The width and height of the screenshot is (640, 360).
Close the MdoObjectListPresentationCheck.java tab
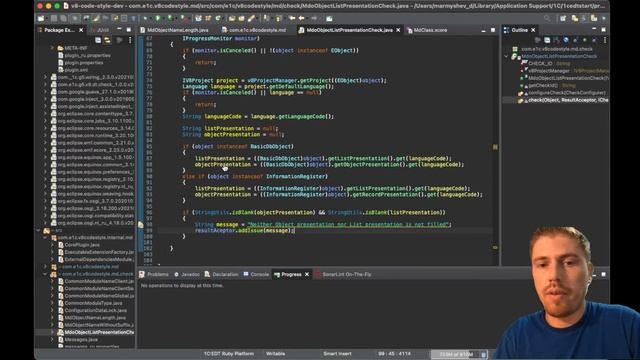pyautogui.click(x=398, y=30)
